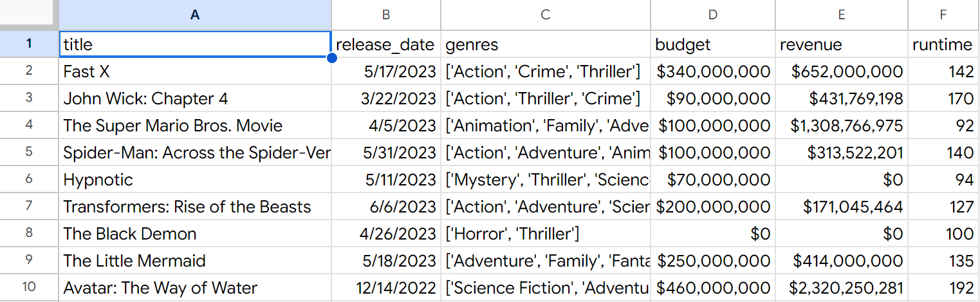980x302 pixels.
Task: Click the blue fill handle dot
Action: 332,59
